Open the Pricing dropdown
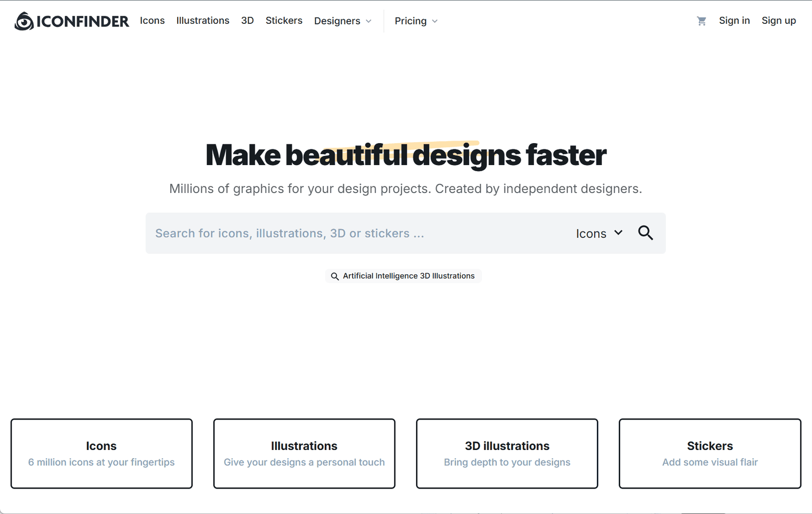The width and height of the screenshot is (812, 514). (415, 21)
